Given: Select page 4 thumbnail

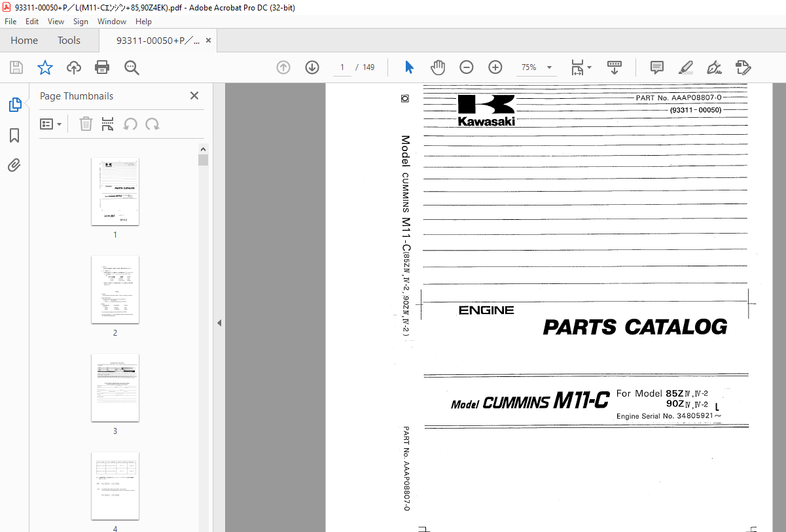Looking at the screenshot, I should click(115, 486).
